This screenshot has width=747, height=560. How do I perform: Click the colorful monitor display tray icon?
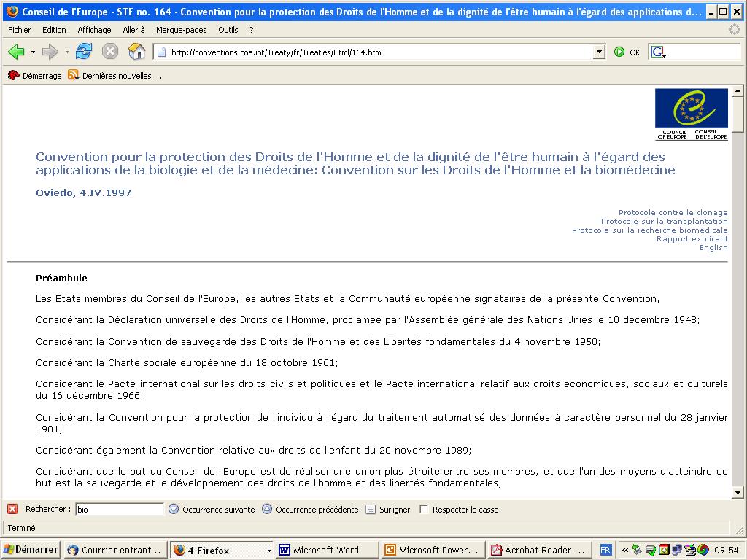click(x=689, y=550)
